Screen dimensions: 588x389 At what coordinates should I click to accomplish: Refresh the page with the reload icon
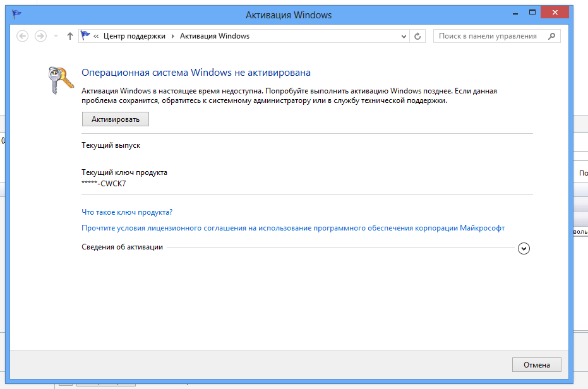point(417,37)
